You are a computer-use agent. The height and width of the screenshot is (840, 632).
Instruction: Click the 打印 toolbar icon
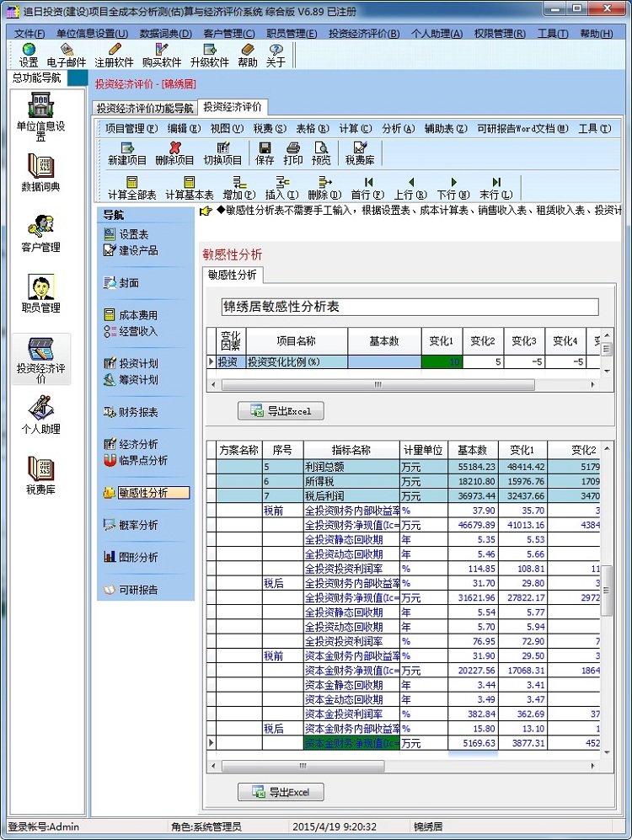[x=293, y=153]
